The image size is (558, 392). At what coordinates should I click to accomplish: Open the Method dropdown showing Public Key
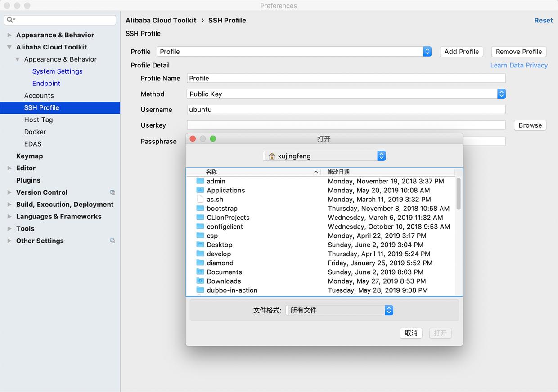coord(346,94)
